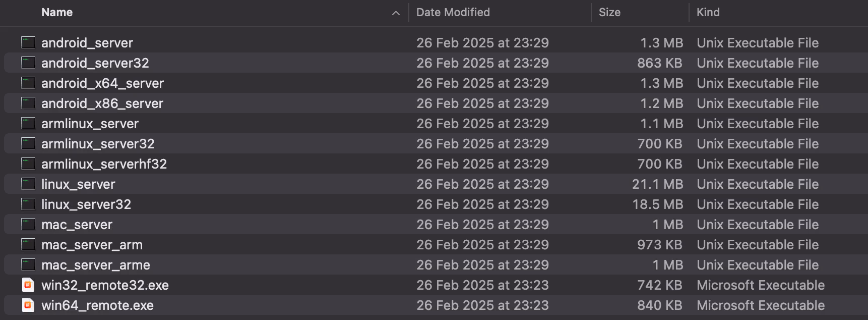
Task: Select the armlinux_serverhf32 file name
Action: coord(104,164)
